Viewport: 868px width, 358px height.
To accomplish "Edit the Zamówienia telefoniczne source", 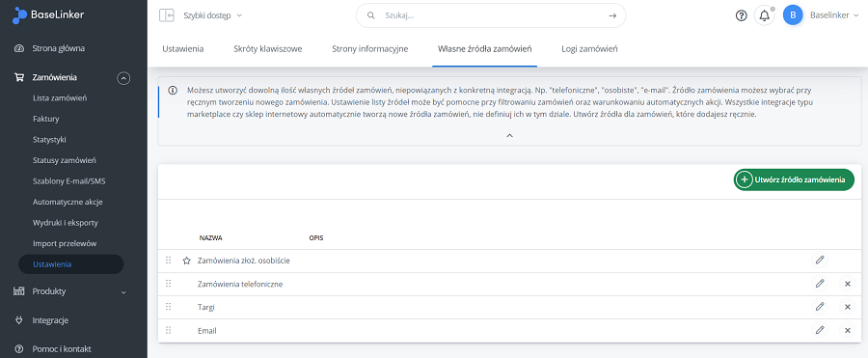I will pos(820,284).
